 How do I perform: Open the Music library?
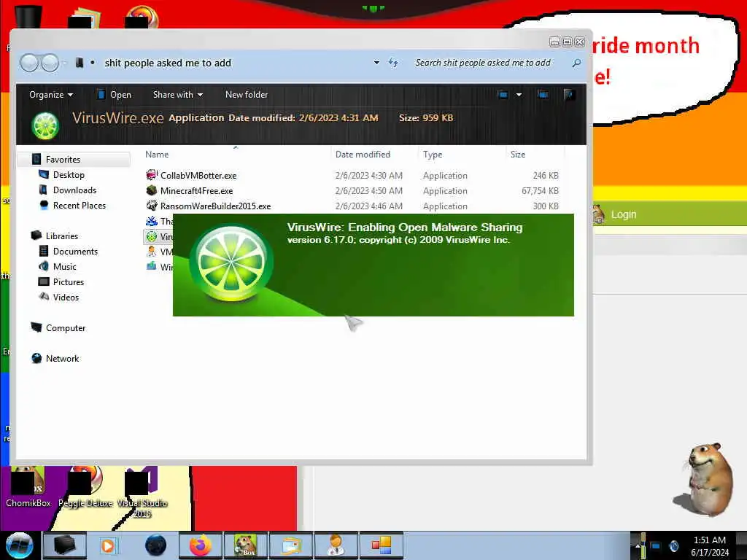click(x=64, y=266)
